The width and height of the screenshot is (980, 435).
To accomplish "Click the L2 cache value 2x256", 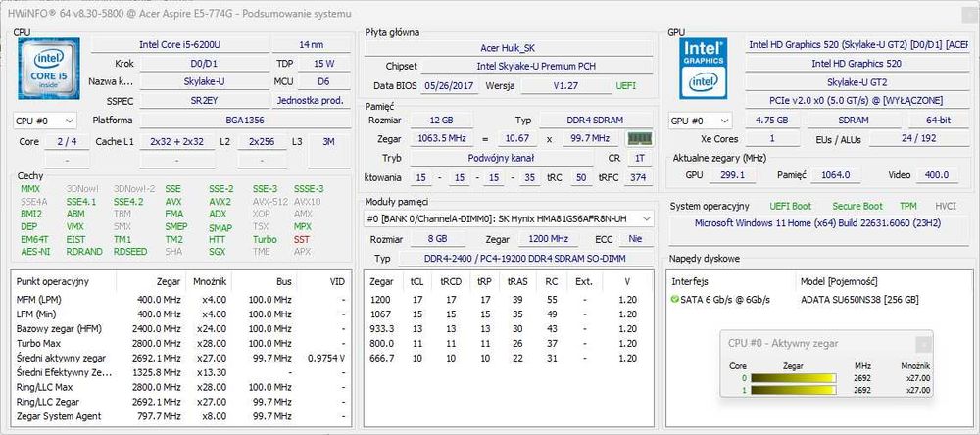I will coord(262,142).
